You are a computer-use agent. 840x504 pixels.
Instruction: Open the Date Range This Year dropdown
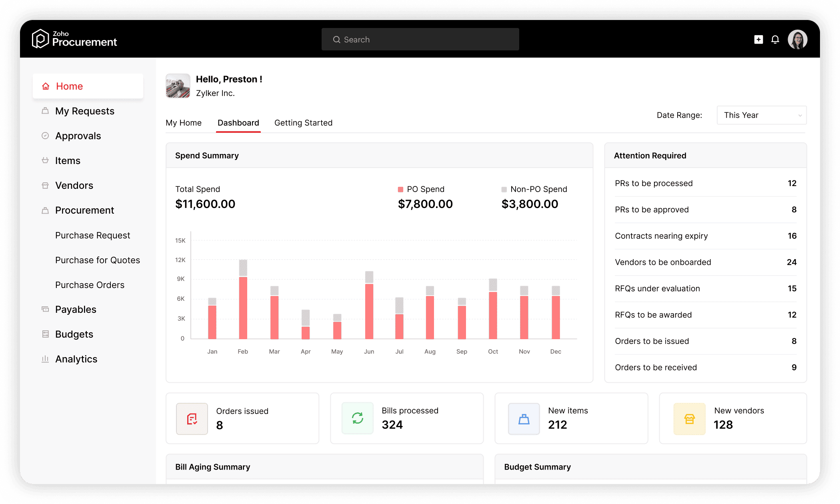tap(761, 115)
